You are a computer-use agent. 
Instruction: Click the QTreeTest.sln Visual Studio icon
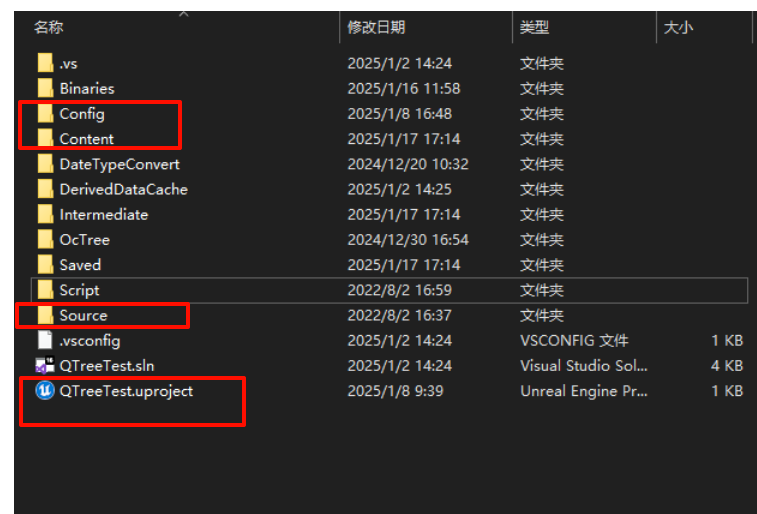click(x=44, y=366)
